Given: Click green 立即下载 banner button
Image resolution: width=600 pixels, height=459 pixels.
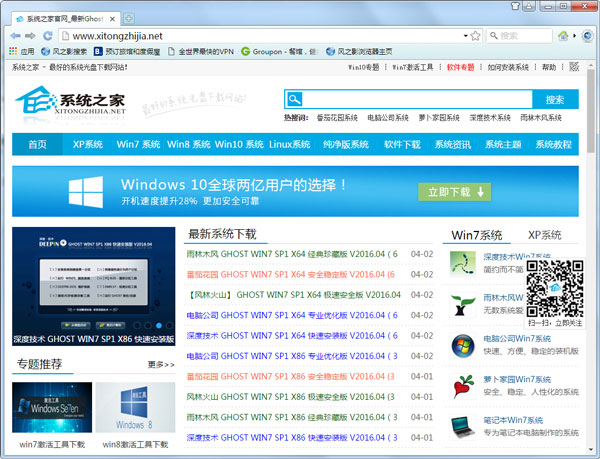Looking at the screenshot, I should click(455, 192).
